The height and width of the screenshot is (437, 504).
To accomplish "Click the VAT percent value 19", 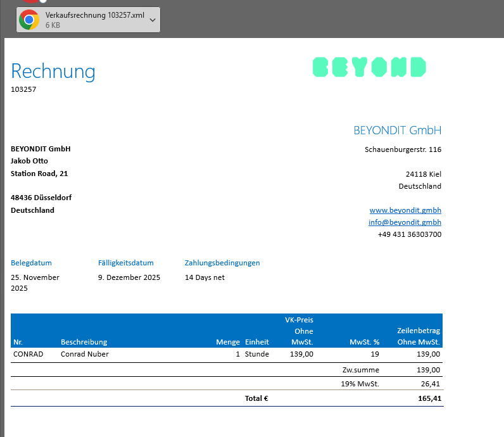I will click(x=375, y=354).
